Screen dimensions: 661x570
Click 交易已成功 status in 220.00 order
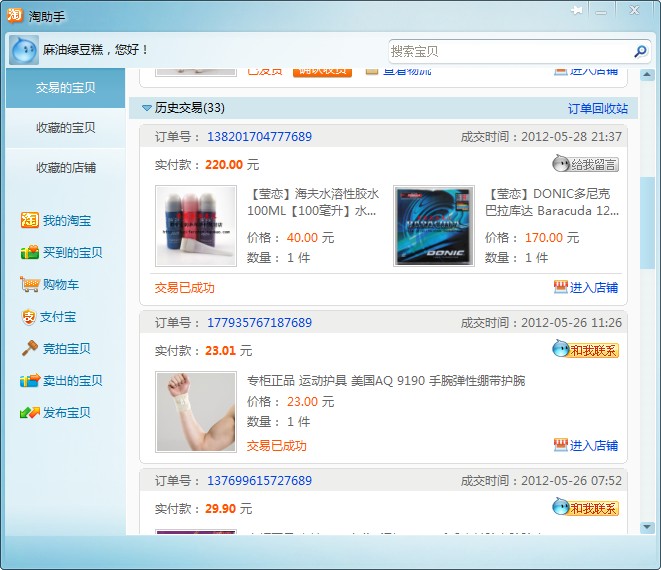coord(185,288)
